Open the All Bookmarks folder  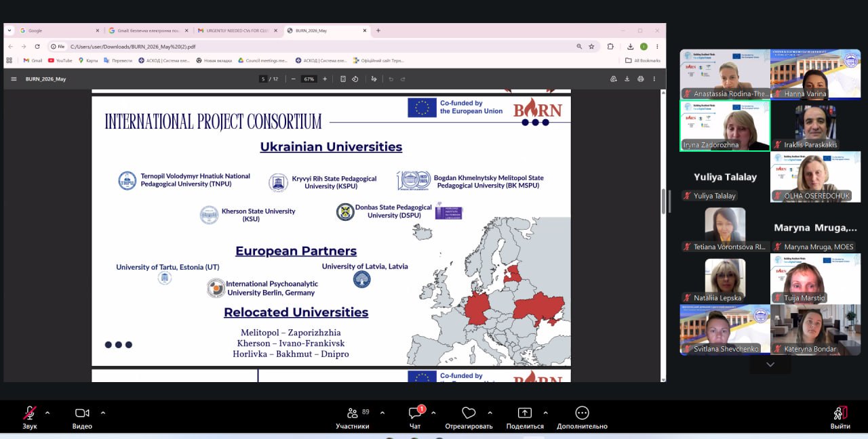coord(643,60)
